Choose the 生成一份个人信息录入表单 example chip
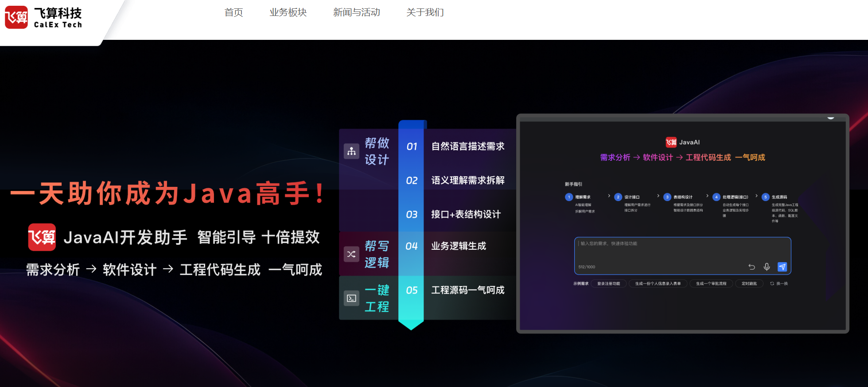 tap(658, 284)
